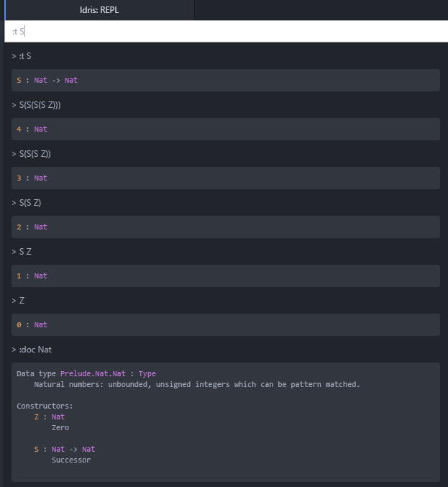The height and width of the screenshot is (487, 448).
Task: Select the "> S(S(S Z))" command line
Action: pyautogui.click(x=32, y=153)
